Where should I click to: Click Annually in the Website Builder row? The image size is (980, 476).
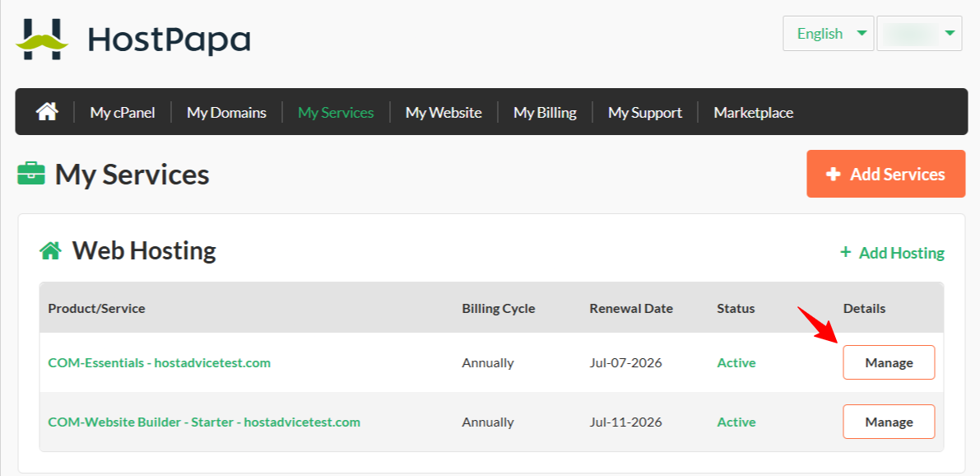point(488,422)
